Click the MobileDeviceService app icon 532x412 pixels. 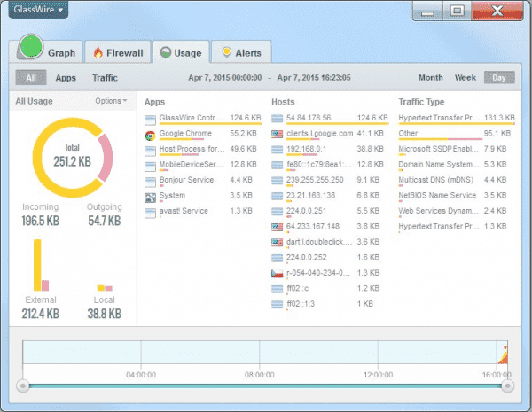point(150,167)
